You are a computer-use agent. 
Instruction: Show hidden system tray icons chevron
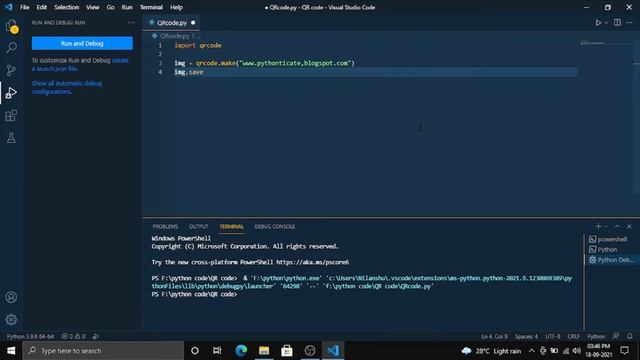coord(531,351)
